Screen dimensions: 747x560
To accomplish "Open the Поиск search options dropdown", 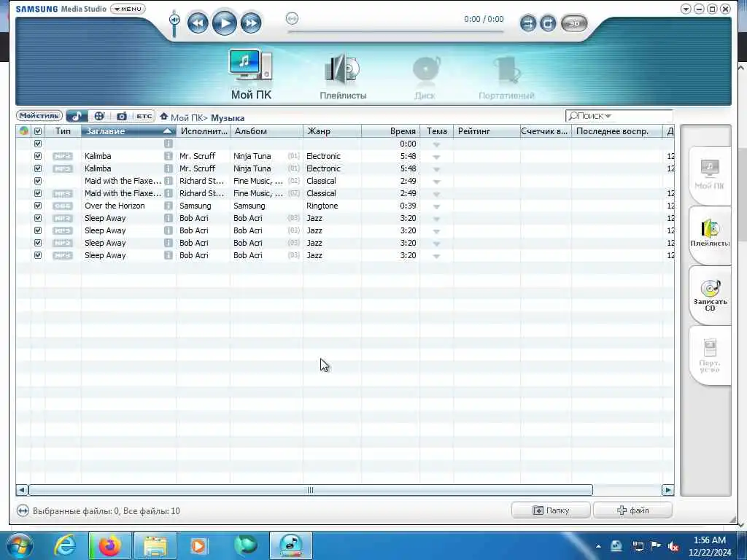I will tap(608, 116).
